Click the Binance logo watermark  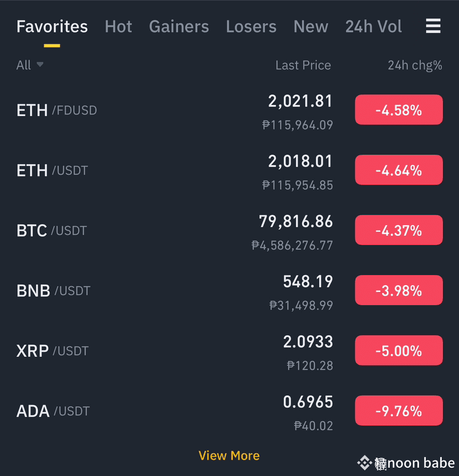[364, 463]
